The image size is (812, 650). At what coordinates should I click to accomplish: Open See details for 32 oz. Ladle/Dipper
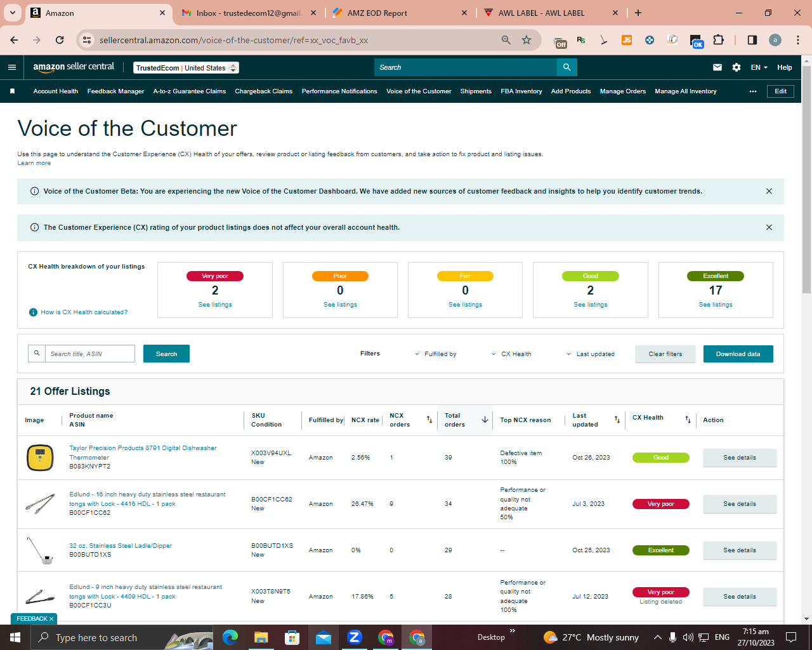point(740,550)
